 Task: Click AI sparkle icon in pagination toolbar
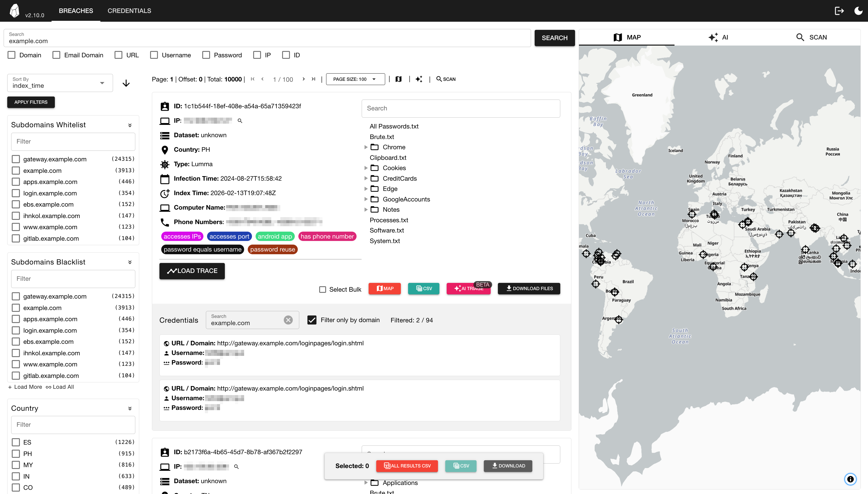(x=419, y=79)
